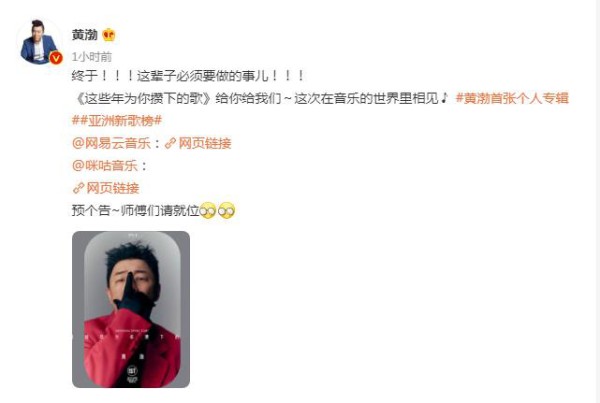
Task: Click the gold crown membership badge
Action: (x=109, y=35)
